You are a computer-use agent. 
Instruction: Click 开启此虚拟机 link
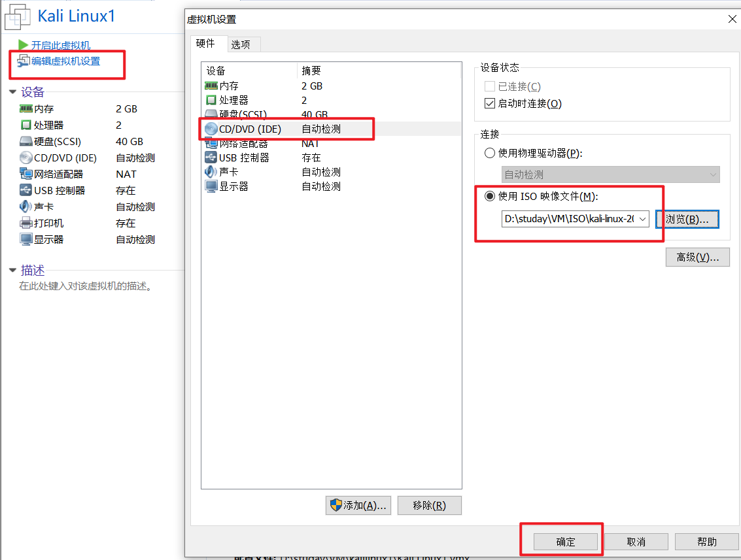click(x=60, y=45)
